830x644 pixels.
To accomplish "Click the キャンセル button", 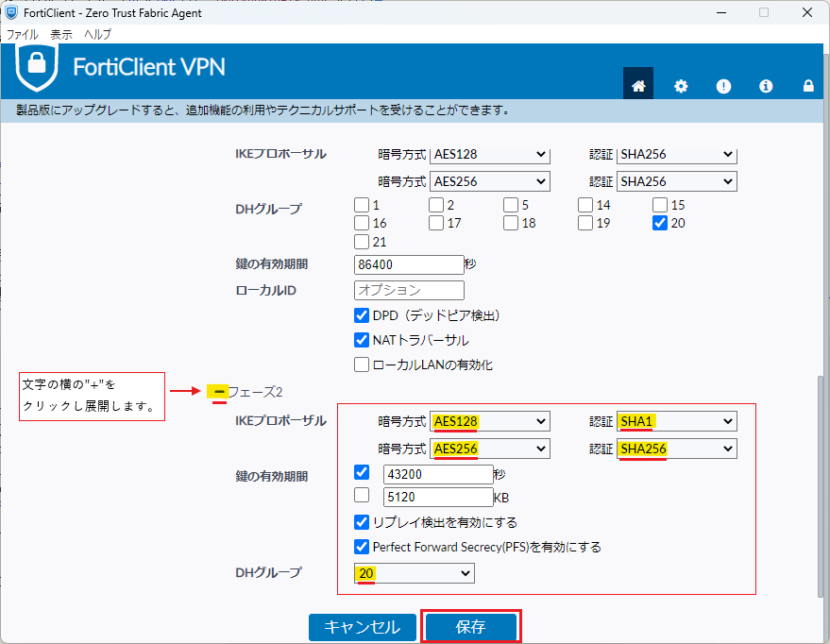I will tap(362, 627).
